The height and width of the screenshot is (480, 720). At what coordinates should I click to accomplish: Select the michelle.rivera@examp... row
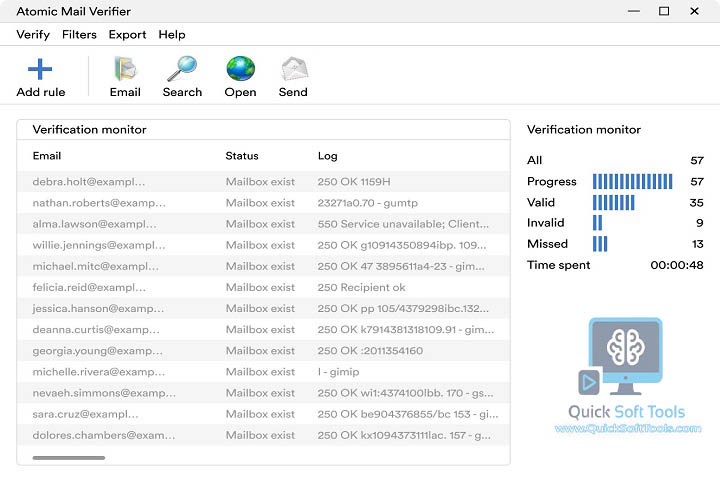coord(264,372)
